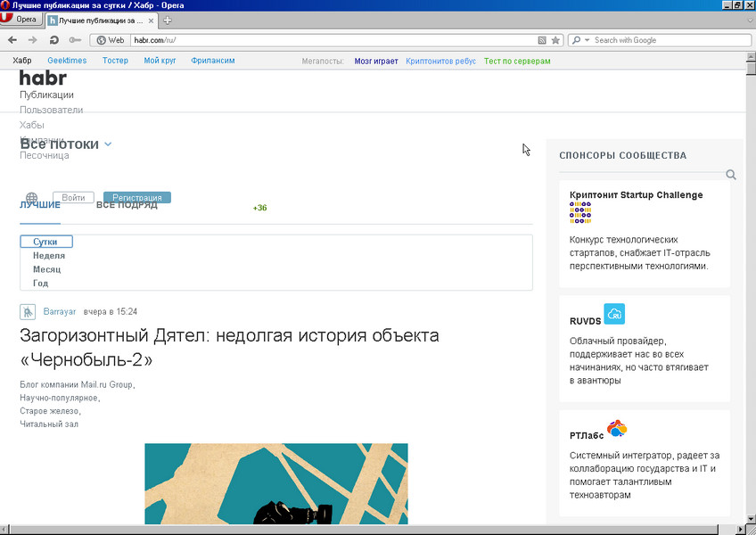
Task: Open sidebar search with the magnifier icon
Action: (731, 175)
